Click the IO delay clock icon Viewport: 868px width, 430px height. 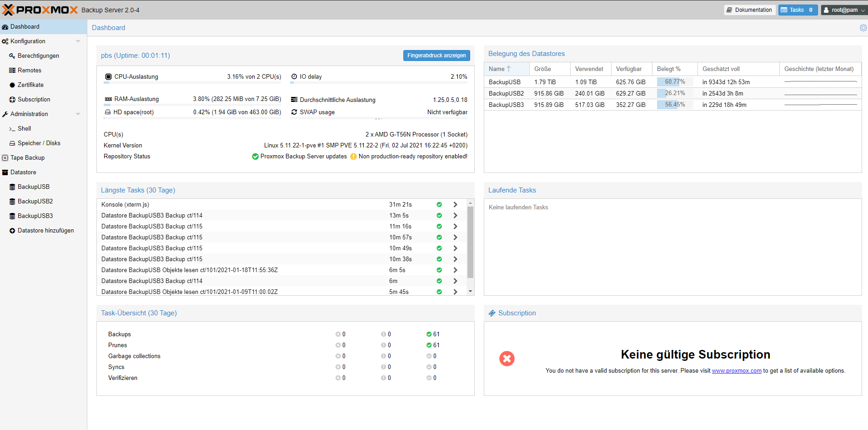[294, 76]
